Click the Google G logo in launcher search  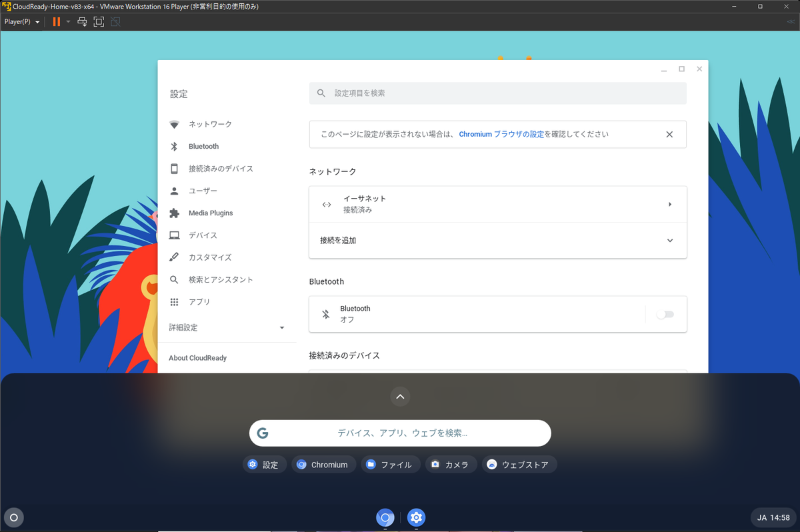click(x=263, y=433)
